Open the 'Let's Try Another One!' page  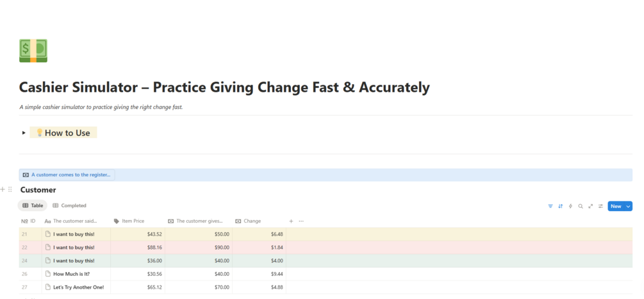pos(78,287)
